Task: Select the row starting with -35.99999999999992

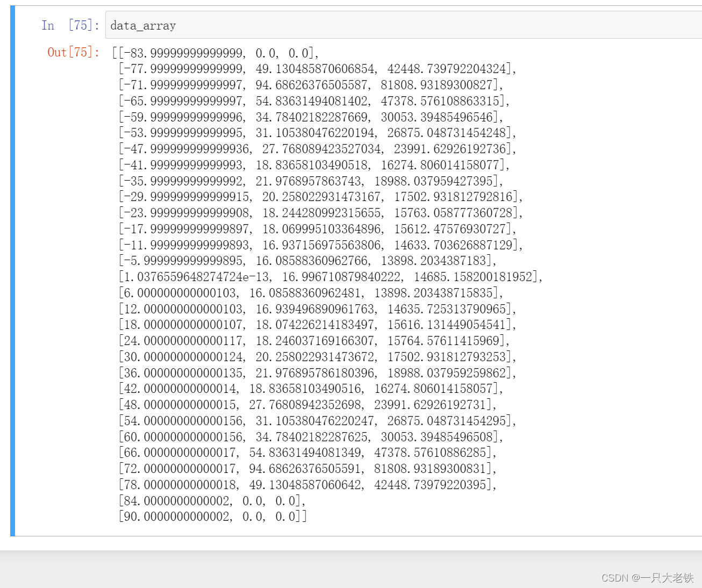Action: coord(311,181)
